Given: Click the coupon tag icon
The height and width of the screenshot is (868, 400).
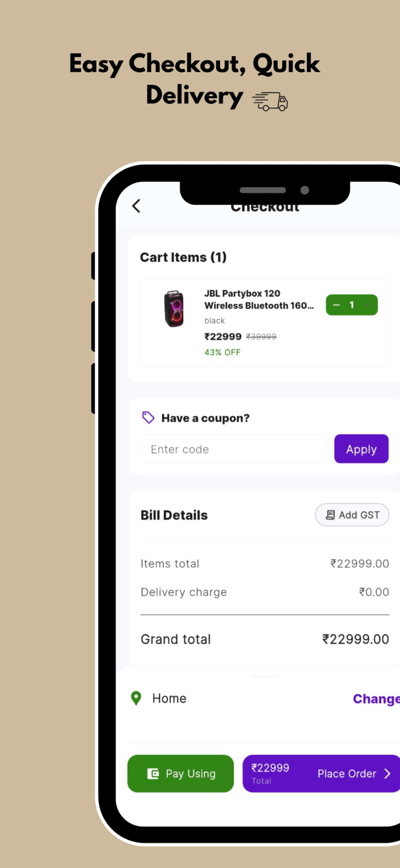Looking at the screenshot, I should coord(148,418).
